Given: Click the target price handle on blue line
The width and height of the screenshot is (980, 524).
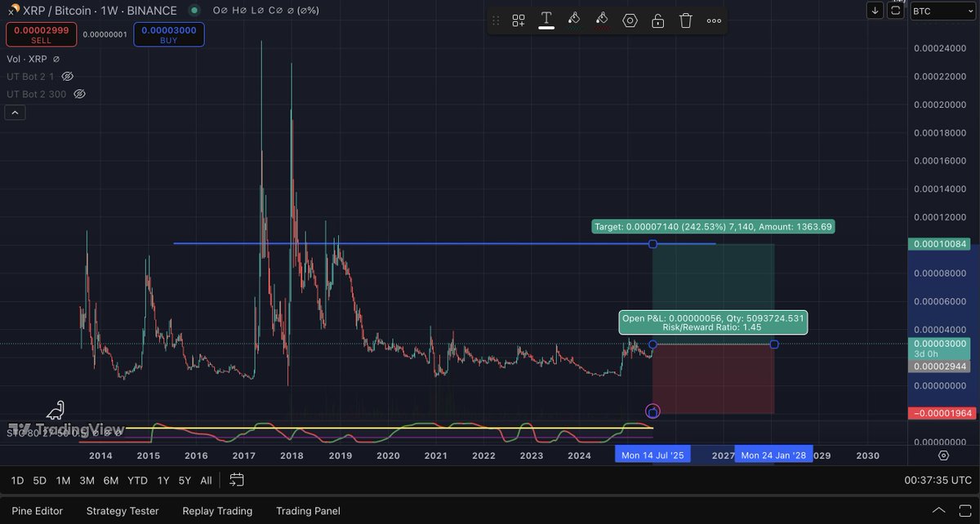Looking at the screenshot, I should [653, 244].
